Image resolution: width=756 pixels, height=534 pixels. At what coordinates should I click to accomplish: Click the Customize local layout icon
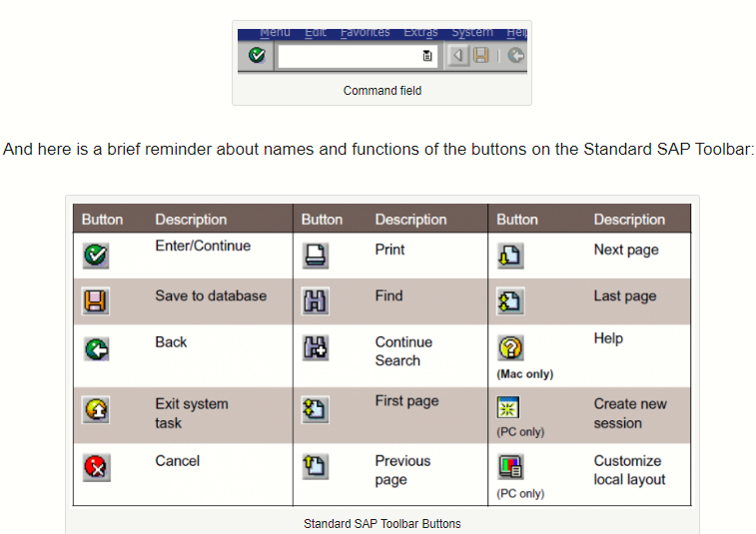coord(510,466)
